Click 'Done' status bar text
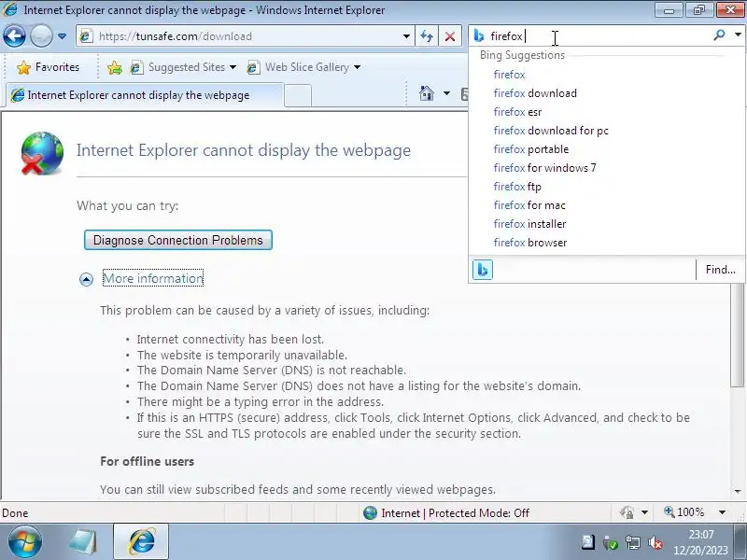 coord(15,513)
